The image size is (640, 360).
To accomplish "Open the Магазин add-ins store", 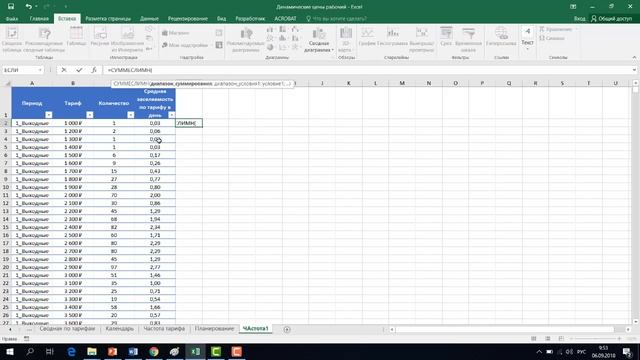I will tap(176, 33).
